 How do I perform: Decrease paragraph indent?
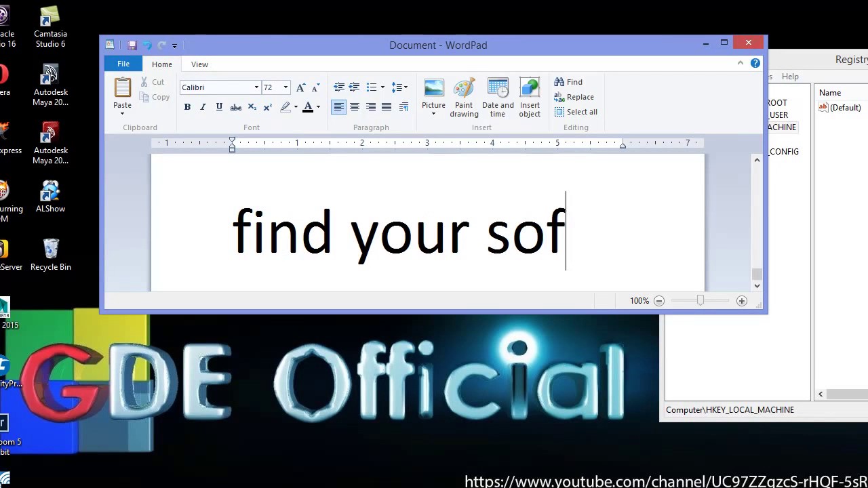[339, 87]
